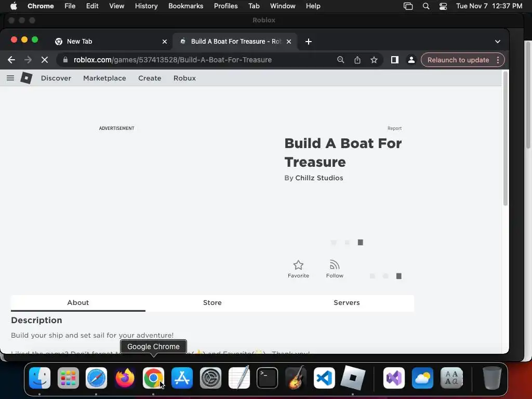Click the browser forward arrow
The height and width of the screenshot is (399, 532).
click(28, 60)
